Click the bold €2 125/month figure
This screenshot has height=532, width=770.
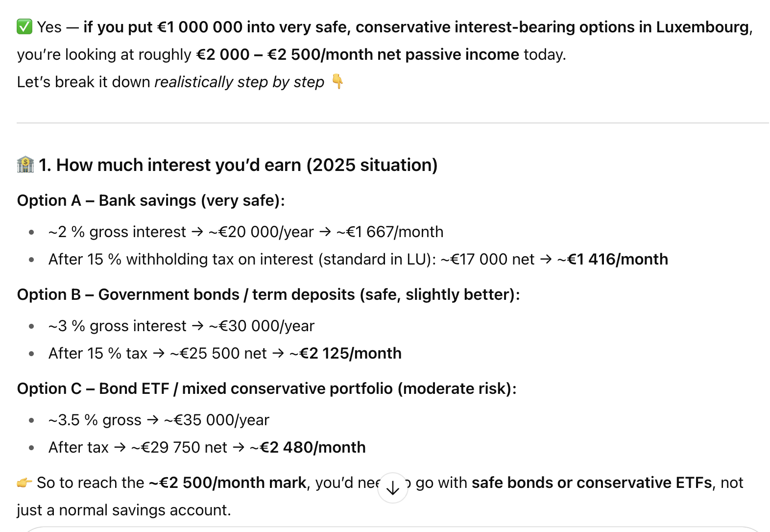350,353
